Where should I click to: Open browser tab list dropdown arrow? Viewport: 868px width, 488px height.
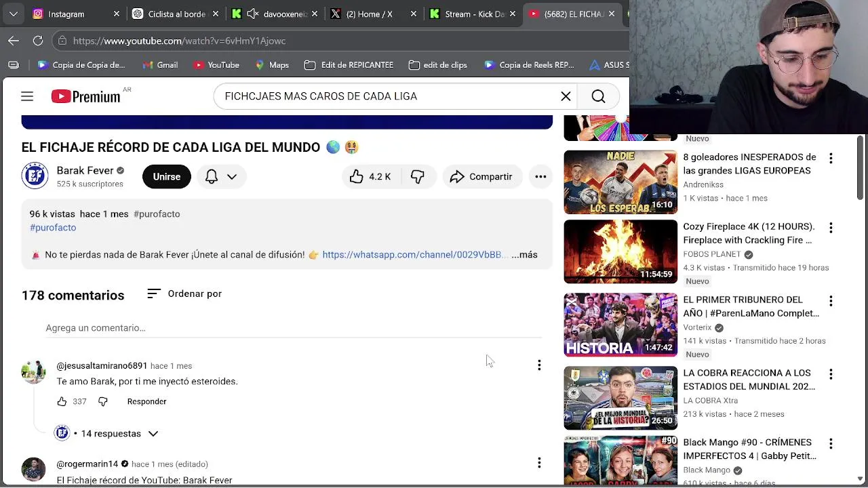pyautogui.click(x=14, y=14)
